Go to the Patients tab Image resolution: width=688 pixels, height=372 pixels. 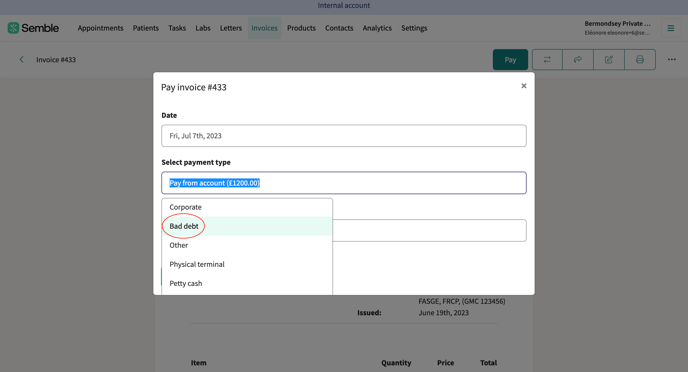146,28
